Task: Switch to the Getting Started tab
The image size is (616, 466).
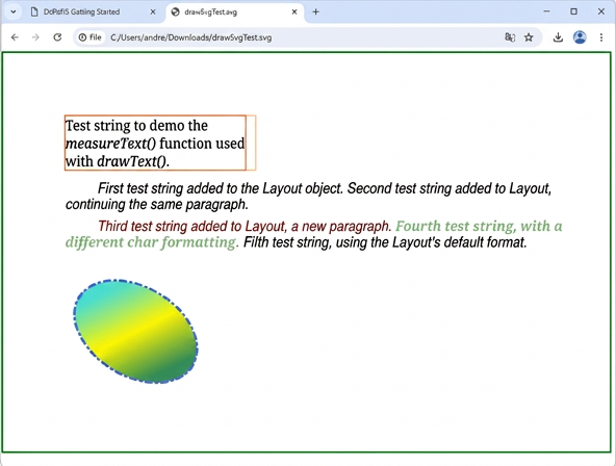Action: pyautogui.click(x=94, y=12)
